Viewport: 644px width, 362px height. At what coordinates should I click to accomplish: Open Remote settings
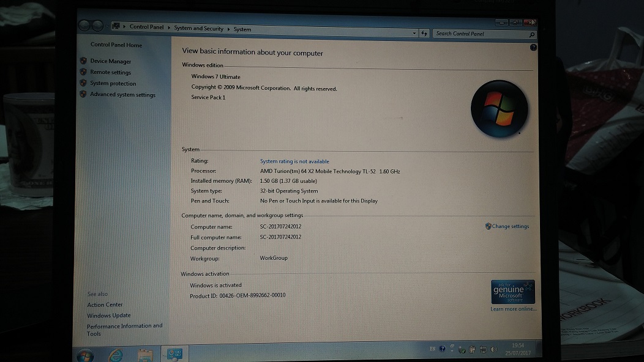pyautogui.click(x=110, y=72)
